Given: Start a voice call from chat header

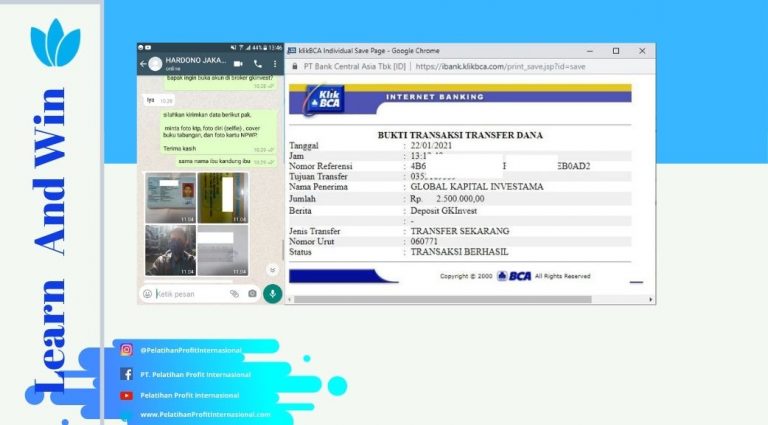Looking at the screenshot, I should coord(258,64).
